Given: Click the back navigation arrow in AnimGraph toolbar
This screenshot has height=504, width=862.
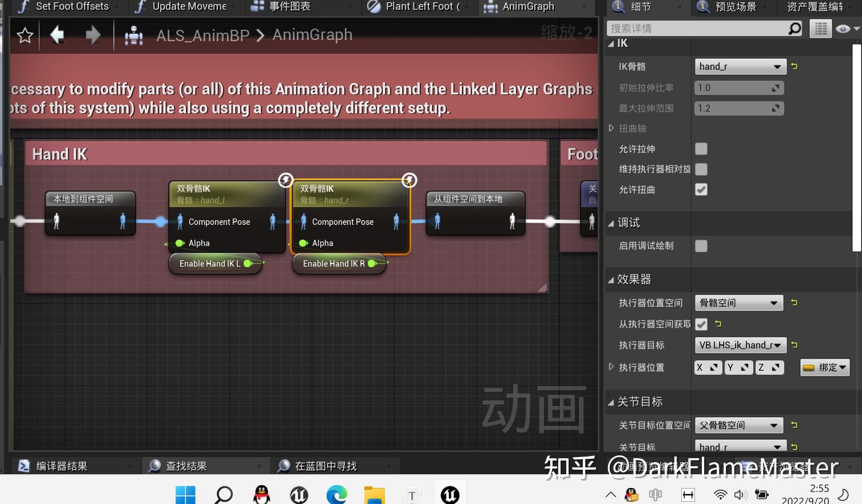Looking at the screenshot, I should 57,35.
